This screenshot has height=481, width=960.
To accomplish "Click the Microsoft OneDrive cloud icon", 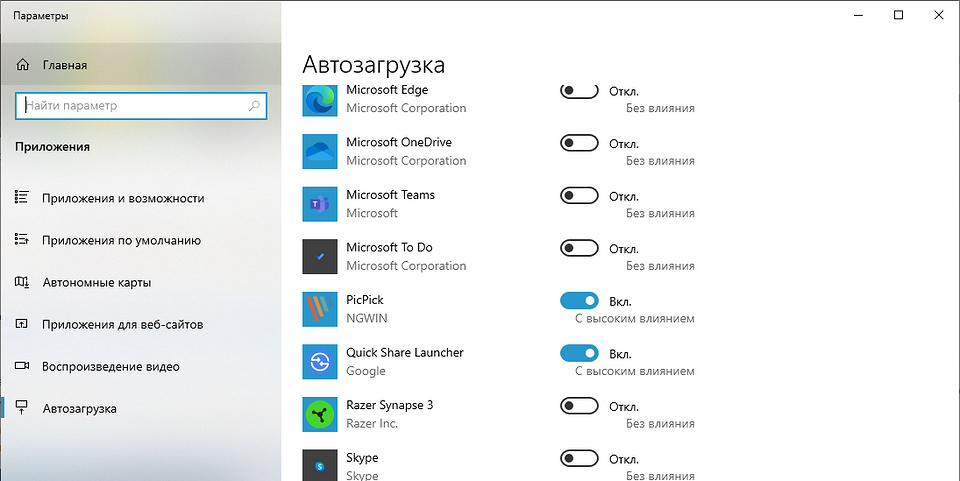I will click(x=320, y=151).
